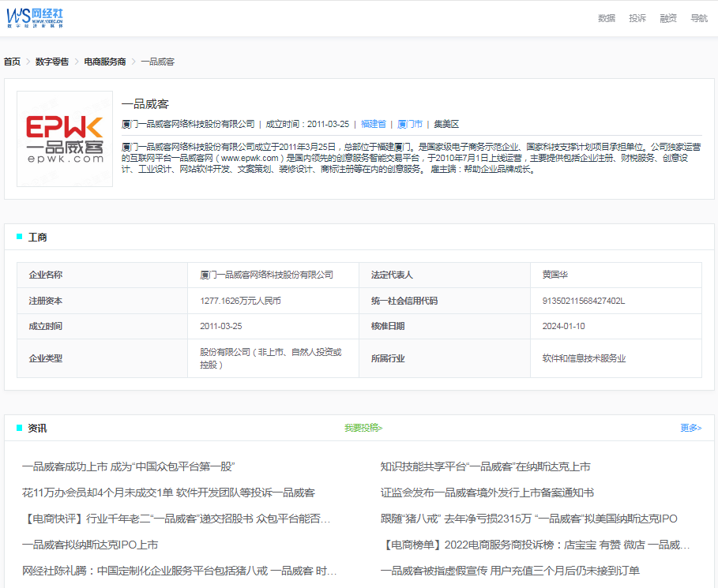Open 电商快评 行业千年老二 article
The image size is (718, 588).
click(x=176, y=519)
